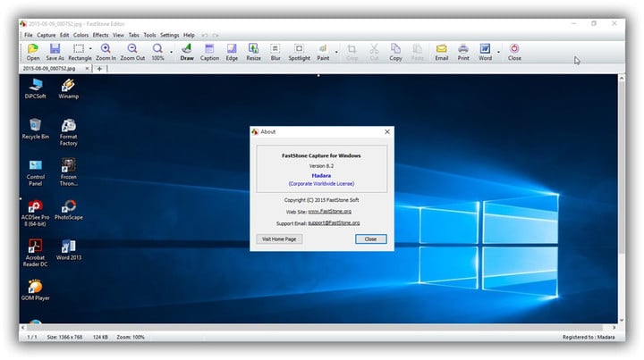This screenshot has width=644, height=360.
Task: Open the Settings menu
Action: coord(170,35)
